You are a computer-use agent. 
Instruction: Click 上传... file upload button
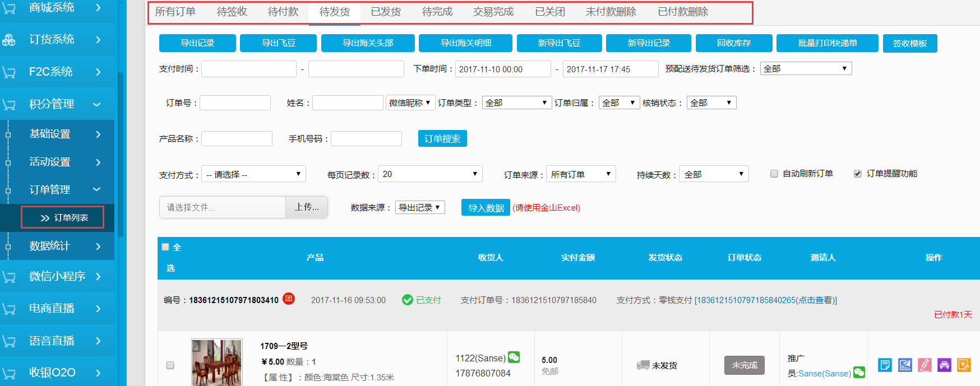[307, 207]
